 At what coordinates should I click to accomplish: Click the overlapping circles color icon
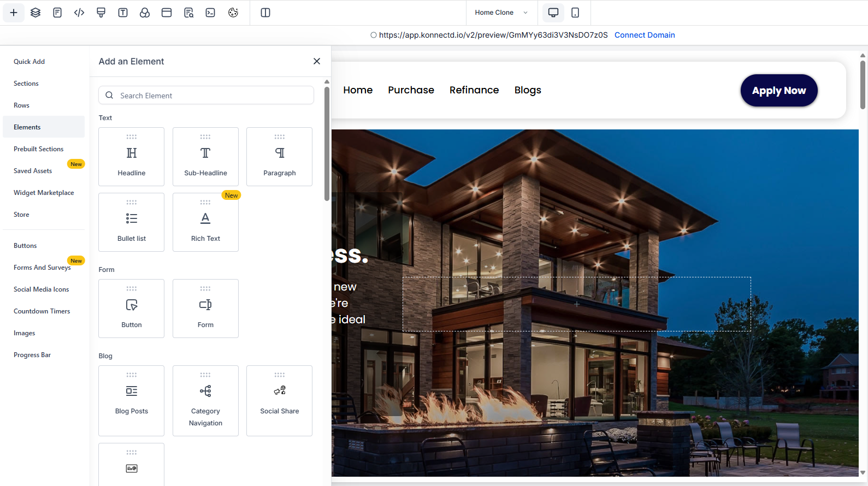(145, 13)
